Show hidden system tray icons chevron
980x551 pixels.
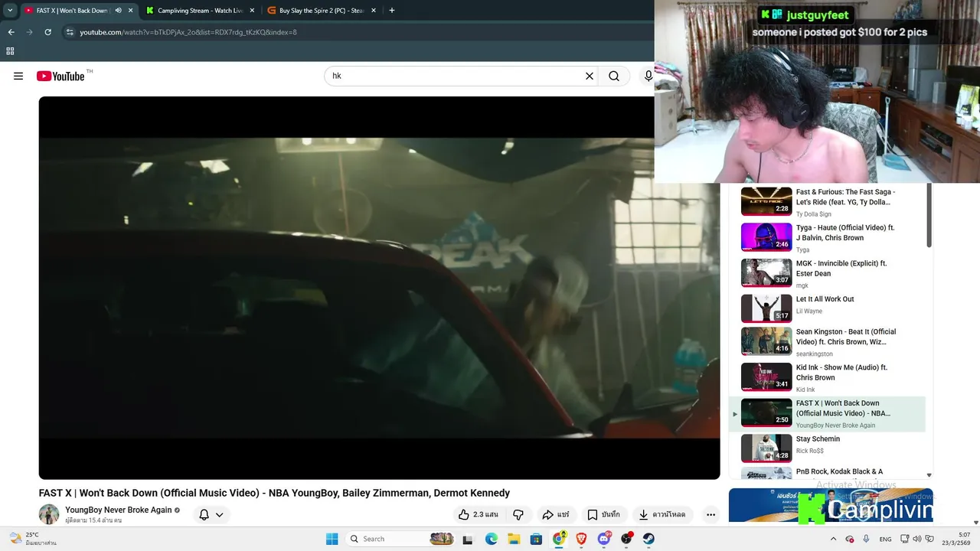point(834,539)
